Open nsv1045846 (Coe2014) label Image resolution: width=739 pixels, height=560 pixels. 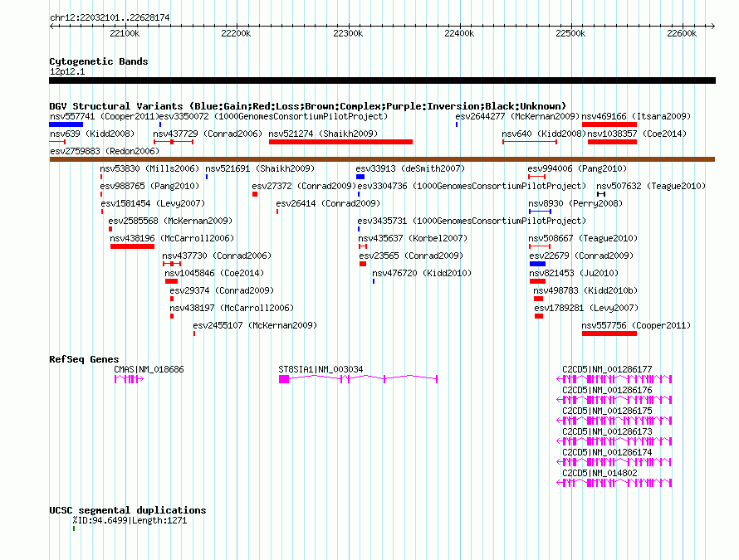(214, 273)
